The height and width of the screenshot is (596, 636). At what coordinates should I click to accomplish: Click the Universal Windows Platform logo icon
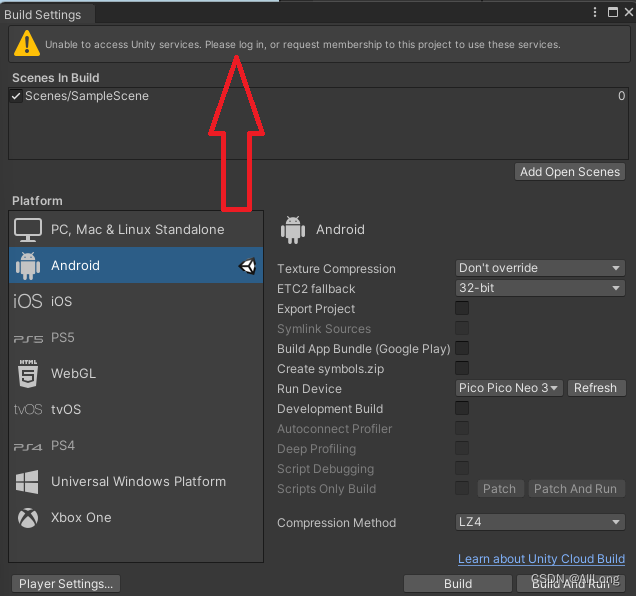tap(27, 482)
